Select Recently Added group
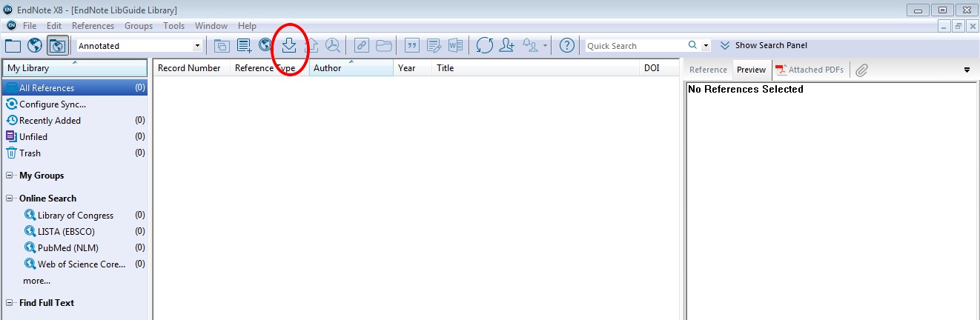The width and height of the screenshot is (980, 320). (75, 121)
